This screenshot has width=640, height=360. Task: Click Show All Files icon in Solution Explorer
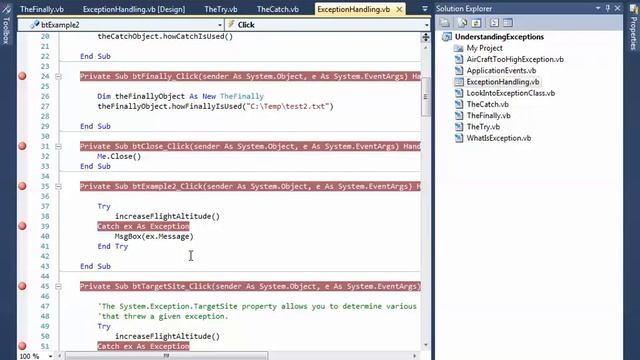462,23
